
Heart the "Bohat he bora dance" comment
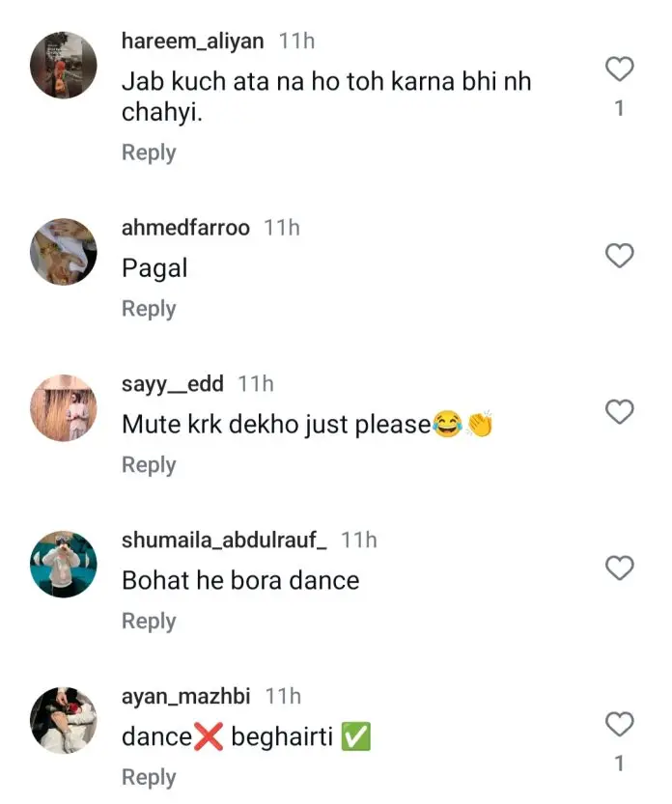pos(619,568)
